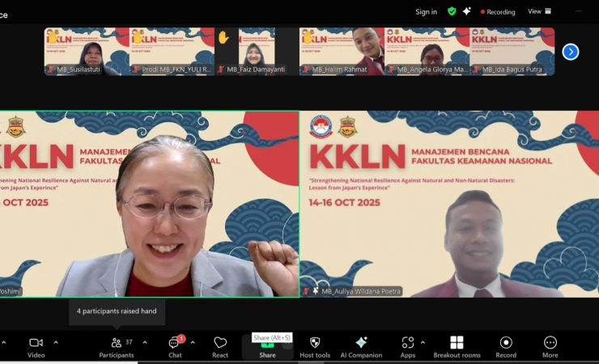Open the Apps menu
599x364 pixels.
tap(407, 346)
